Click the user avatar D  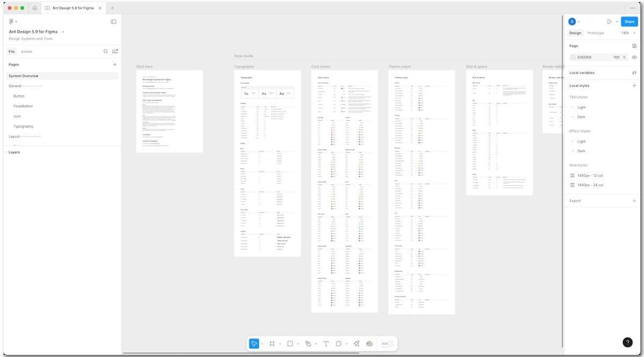pos(572,21)
